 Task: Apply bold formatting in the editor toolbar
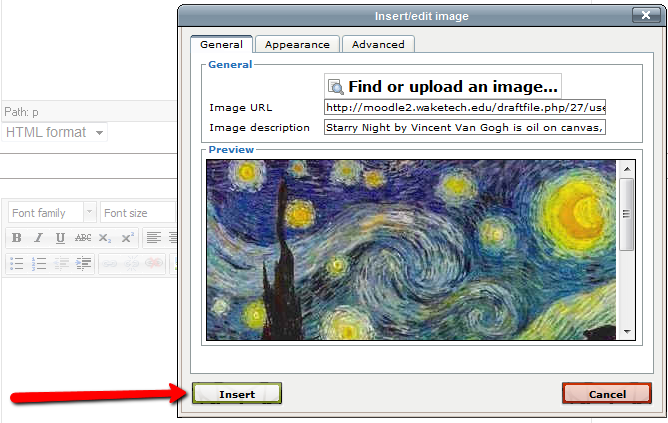pos(17,238)
